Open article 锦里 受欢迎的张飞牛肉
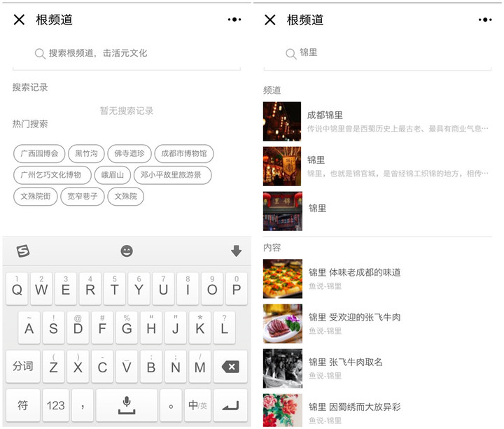Image resolution: width=504 pixels, height=429 pixels. (x=378, y=323)
